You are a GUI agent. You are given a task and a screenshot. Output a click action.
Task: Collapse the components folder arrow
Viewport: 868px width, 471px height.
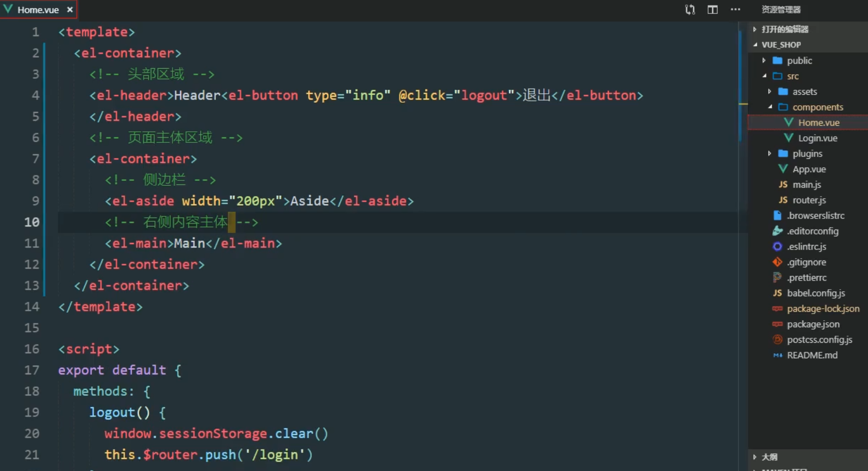tap(770, 107)
